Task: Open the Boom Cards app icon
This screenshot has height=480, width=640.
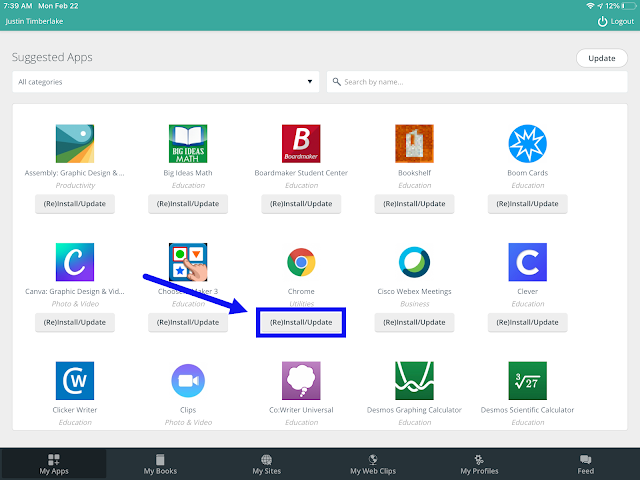Action: pos(527,144)
